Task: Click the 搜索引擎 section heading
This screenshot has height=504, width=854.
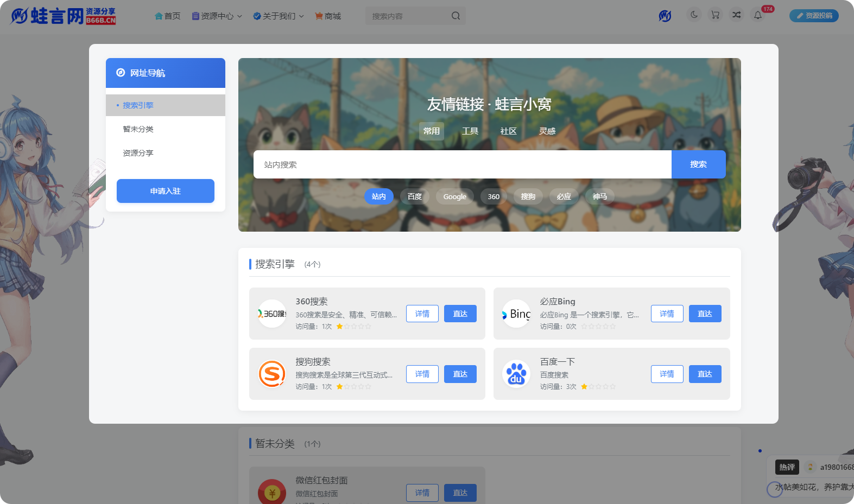Action: point(275,264)
